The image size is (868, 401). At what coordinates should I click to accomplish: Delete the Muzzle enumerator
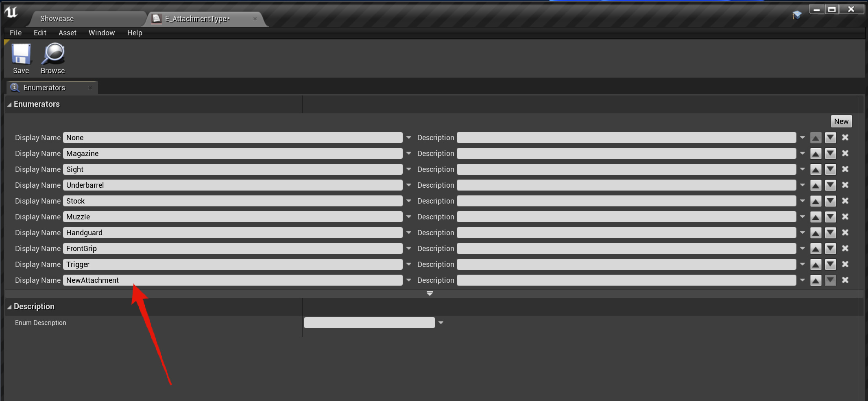[x=845, y=217]
